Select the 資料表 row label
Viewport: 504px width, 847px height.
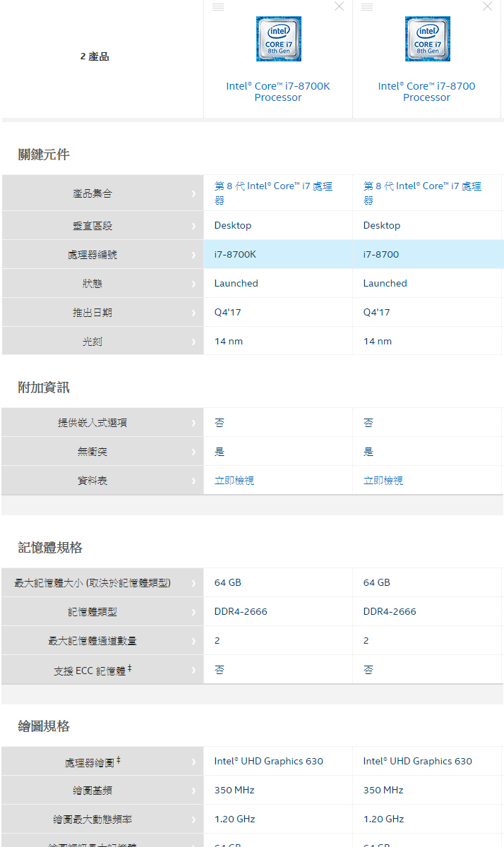[92, 481]
